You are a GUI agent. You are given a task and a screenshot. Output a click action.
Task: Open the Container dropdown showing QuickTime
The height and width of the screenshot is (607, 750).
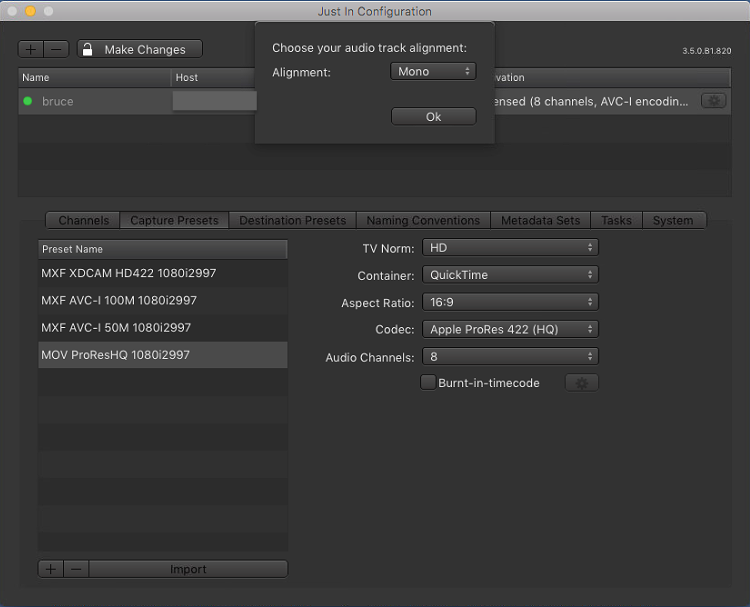tap(510, 275)
